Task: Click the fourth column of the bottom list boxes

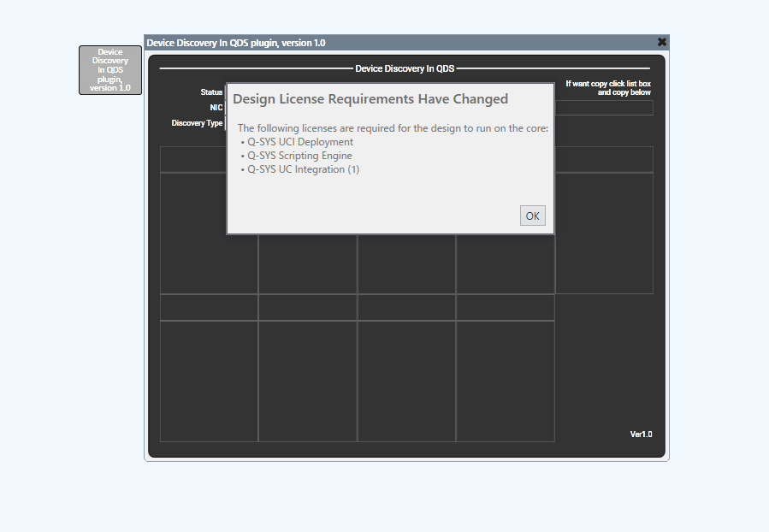Action: (505, 381)
